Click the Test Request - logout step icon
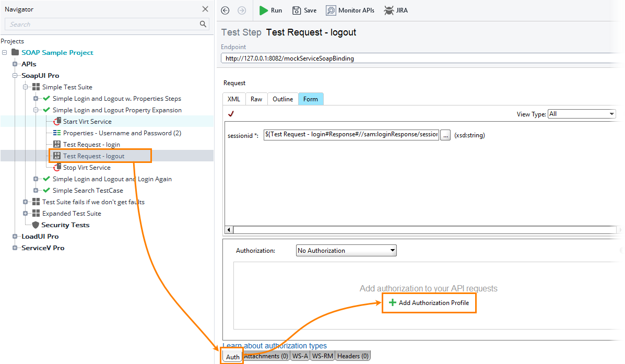Screen dimensions: 625x364 point(57,156)
